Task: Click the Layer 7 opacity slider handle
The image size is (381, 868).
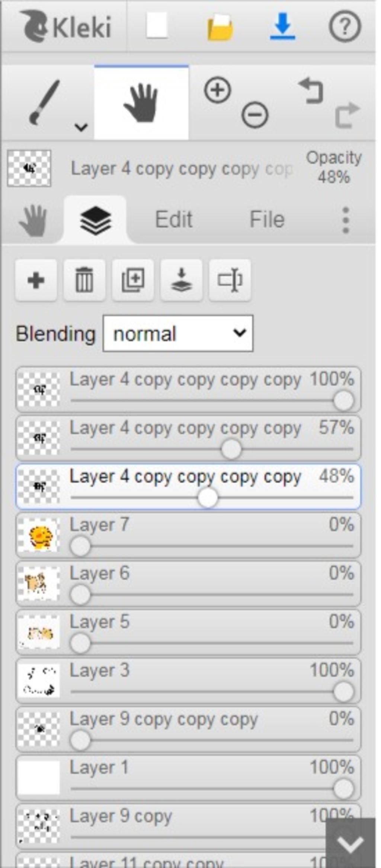Action: click(x=80, y=546)
